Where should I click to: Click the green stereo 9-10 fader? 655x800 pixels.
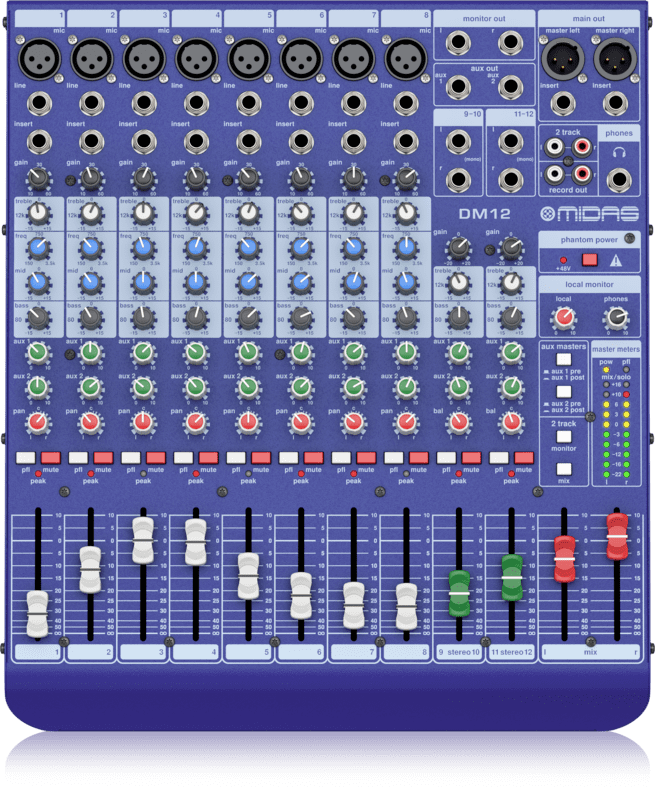pos(459,593)
